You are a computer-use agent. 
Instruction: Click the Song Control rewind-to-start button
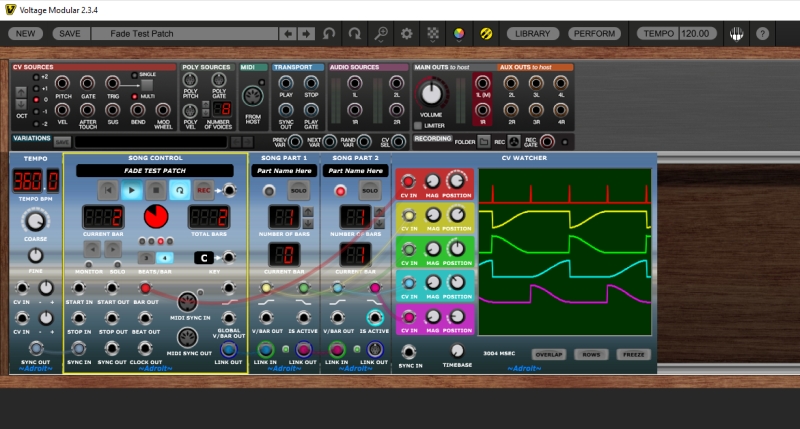(x=108, y=190)
